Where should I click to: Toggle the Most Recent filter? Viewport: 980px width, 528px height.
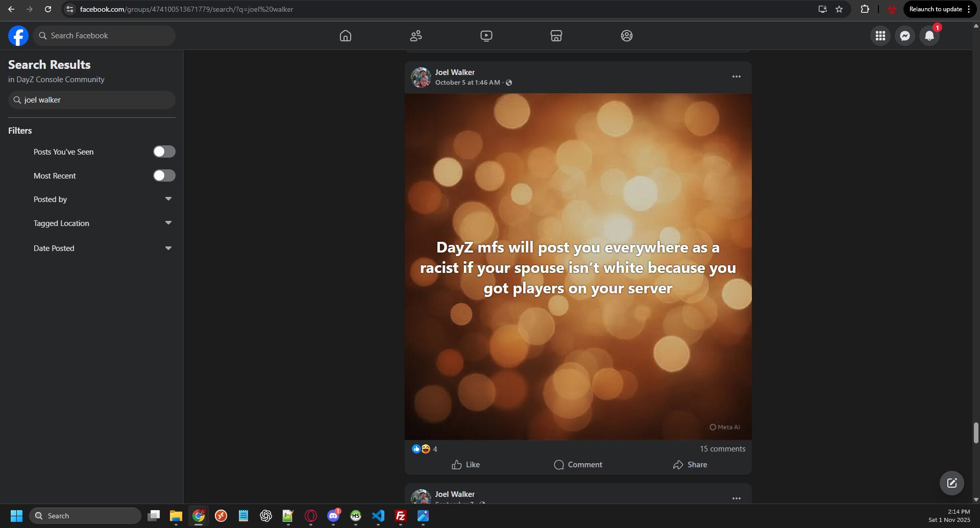[164, 175]
